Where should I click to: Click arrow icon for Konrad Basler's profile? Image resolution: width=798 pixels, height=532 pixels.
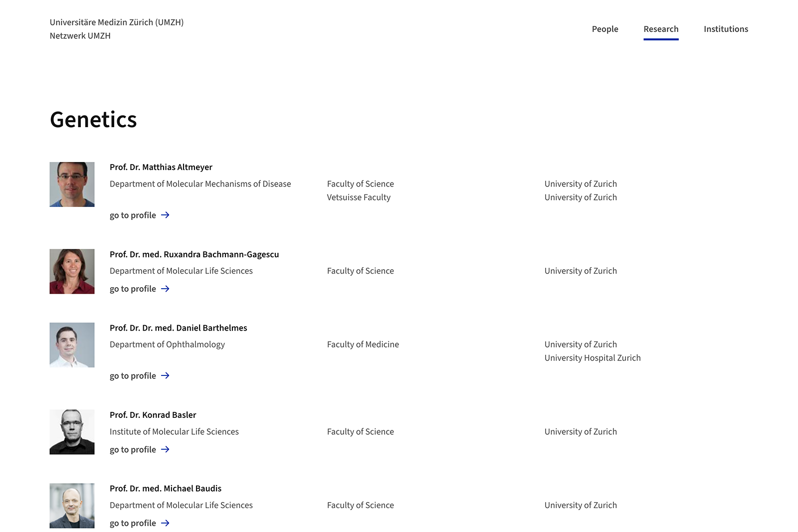click(x=165, y=449)
